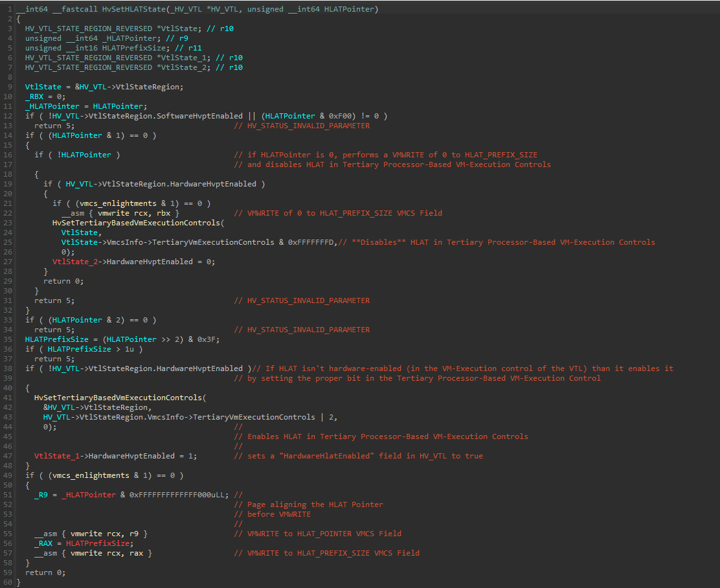
Task: Click HvSetTertiaryBasedVmExecutionControls call on line 41
Action: 118,398
